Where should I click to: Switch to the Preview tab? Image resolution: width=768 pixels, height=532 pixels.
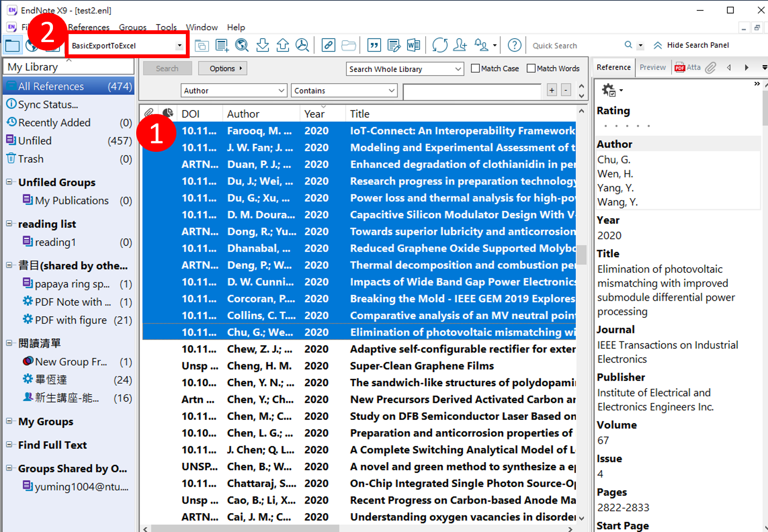coord(653,67)
